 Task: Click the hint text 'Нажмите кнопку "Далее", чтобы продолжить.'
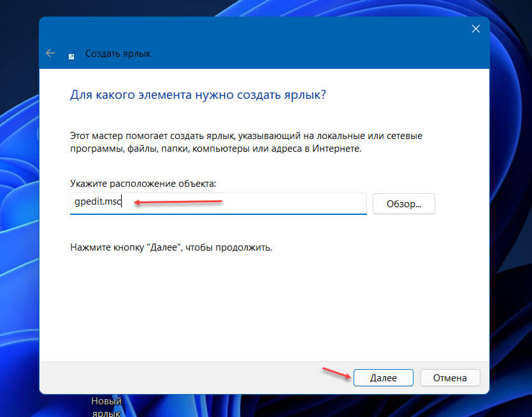(171, 247)
